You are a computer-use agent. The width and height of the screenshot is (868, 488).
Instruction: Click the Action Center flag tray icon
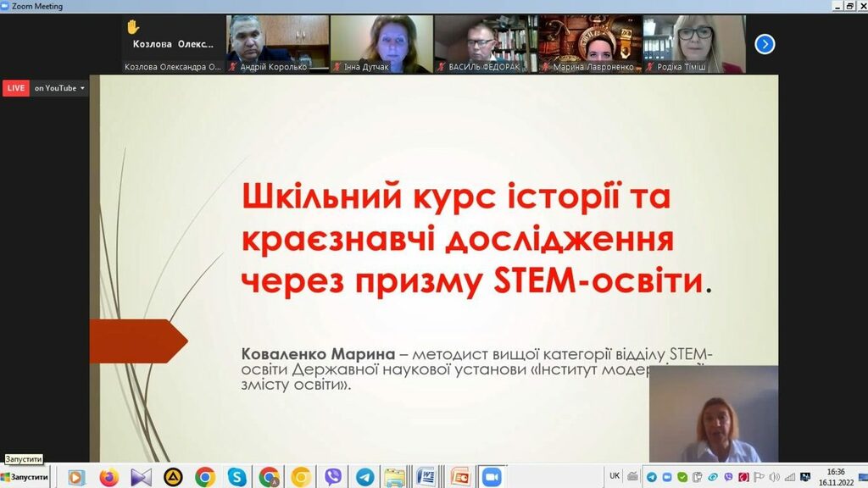(x=759, y=477)
